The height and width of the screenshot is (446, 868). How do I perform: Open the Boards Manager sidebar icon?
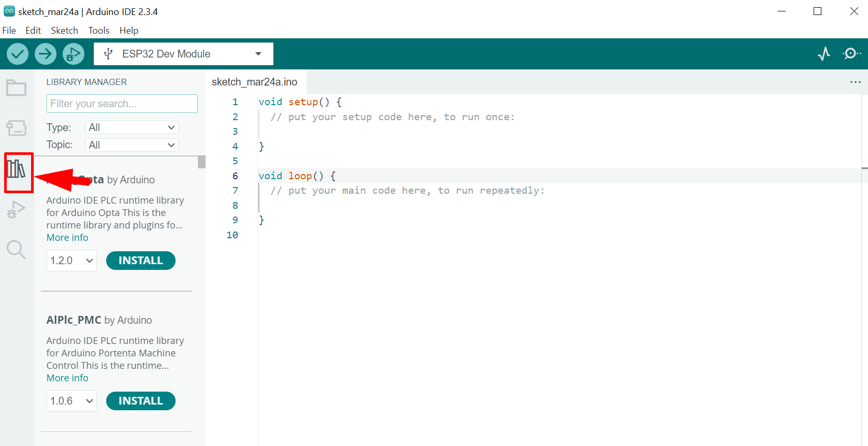[16, 128]
